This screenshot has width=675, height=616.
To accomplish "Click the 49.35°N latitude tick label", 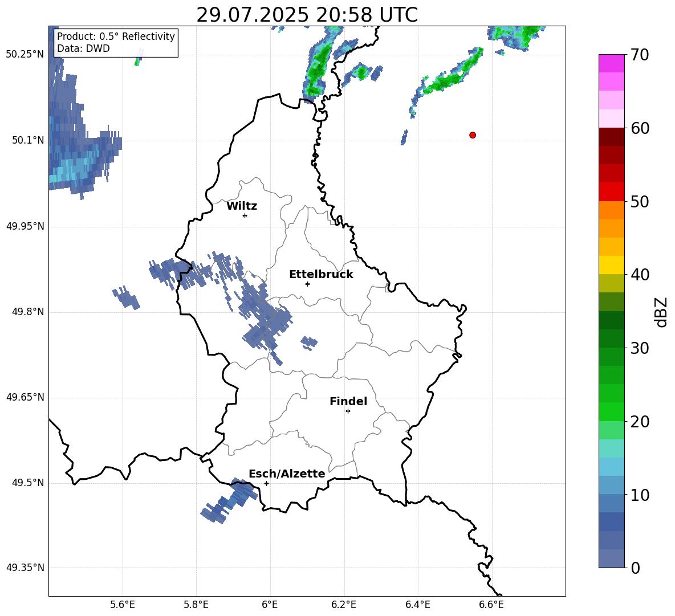I will 25,568.
